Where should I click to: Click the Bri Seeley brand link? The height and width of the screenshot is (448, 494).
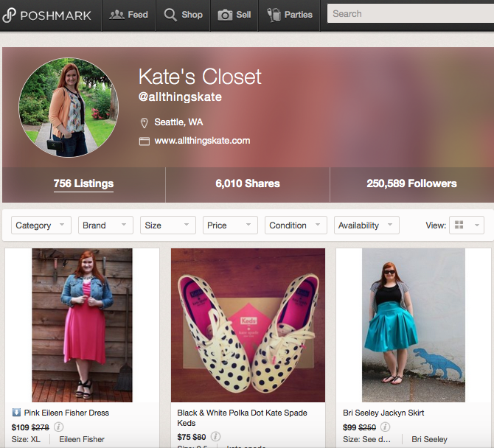coord(429,439)
